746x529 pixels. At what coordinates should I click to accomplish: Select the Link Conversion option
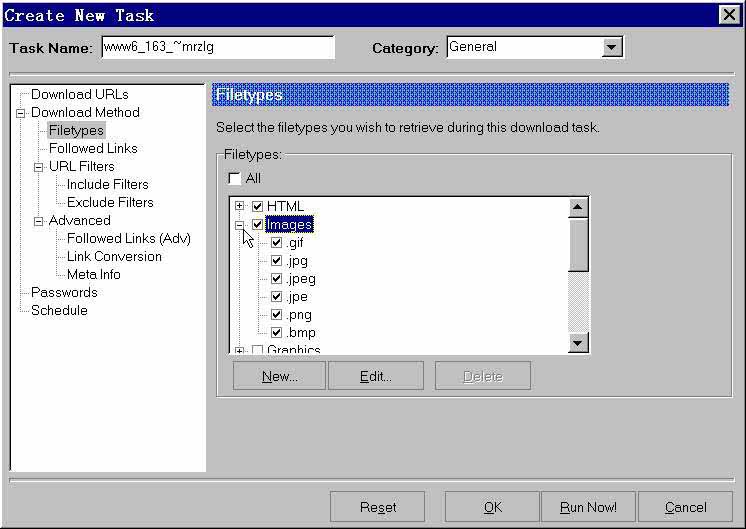click(114, 257)
